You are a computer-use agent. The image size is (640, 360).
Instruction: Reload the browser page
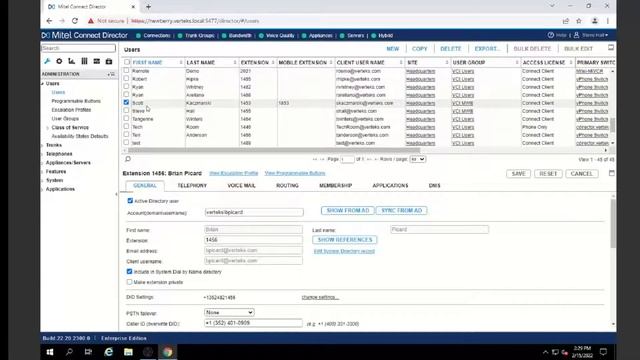point(75,21)
